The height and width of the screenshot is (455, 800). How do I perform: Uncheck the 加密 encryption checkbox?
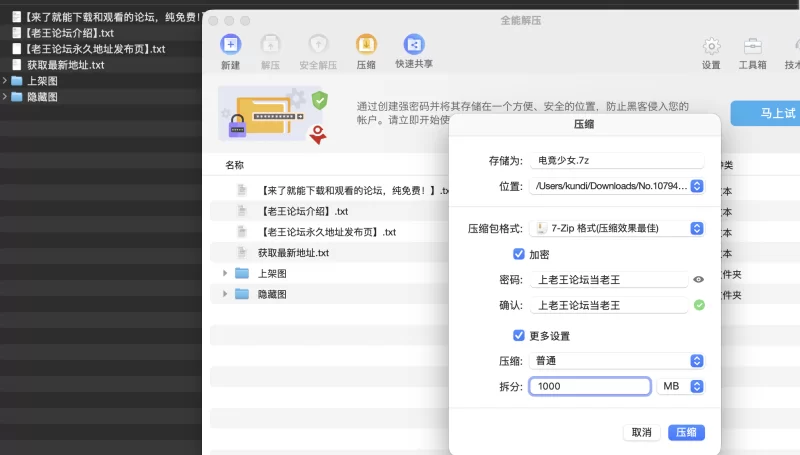pos(518,254)
